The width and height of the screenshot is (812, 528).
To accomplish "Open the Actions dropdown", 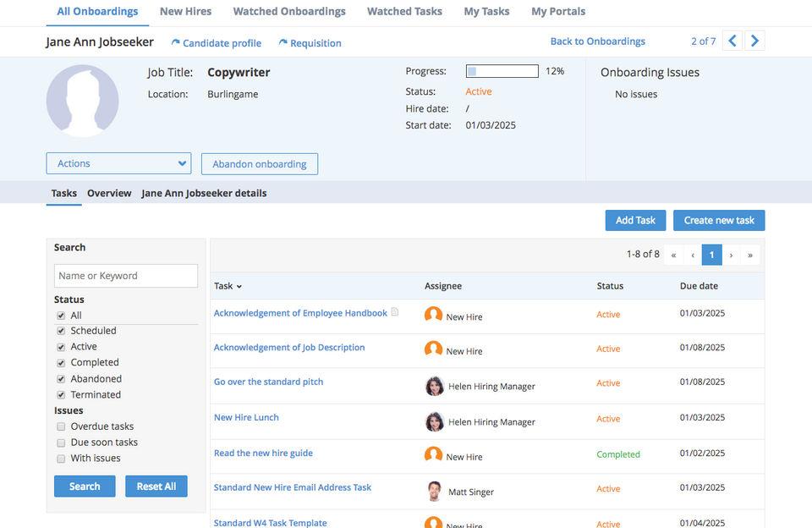I will point(118,164).
